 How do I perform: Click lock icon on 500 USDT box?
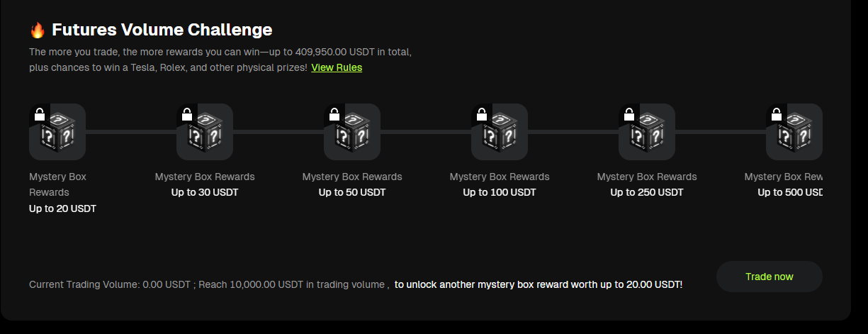click(x=777, y=114)
